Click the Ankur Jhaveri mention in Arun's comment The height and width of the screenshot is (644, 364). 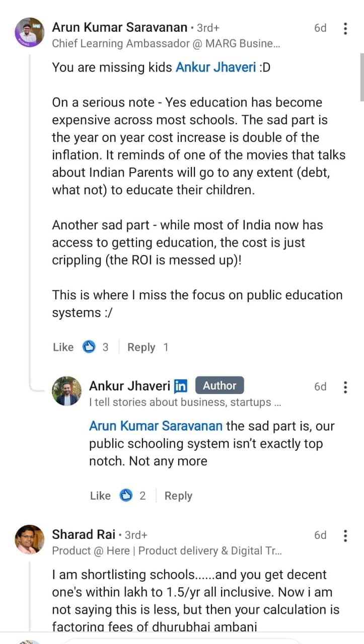coord(215,67)
